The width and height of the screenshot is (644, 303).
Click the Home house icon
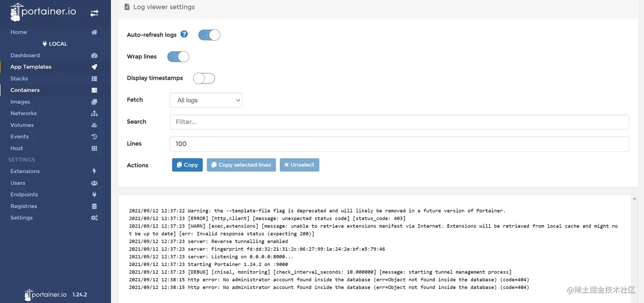(x=95, y=32)
